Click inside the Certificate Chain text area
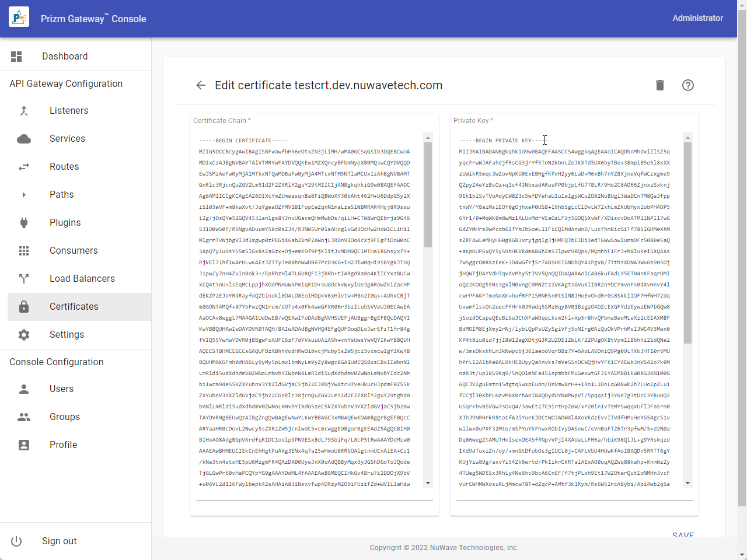Viewport: 747px width, 560px height. pos(309,309)
